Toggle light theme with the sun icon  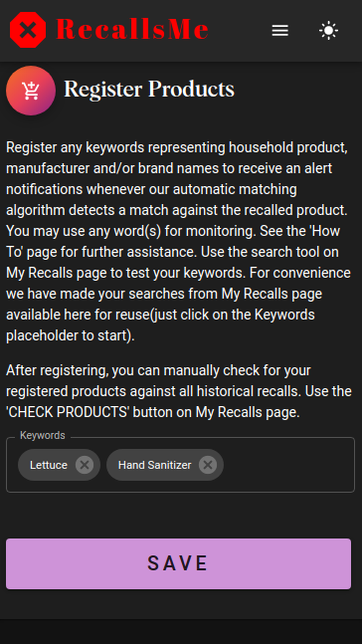[x=329, y=31]
